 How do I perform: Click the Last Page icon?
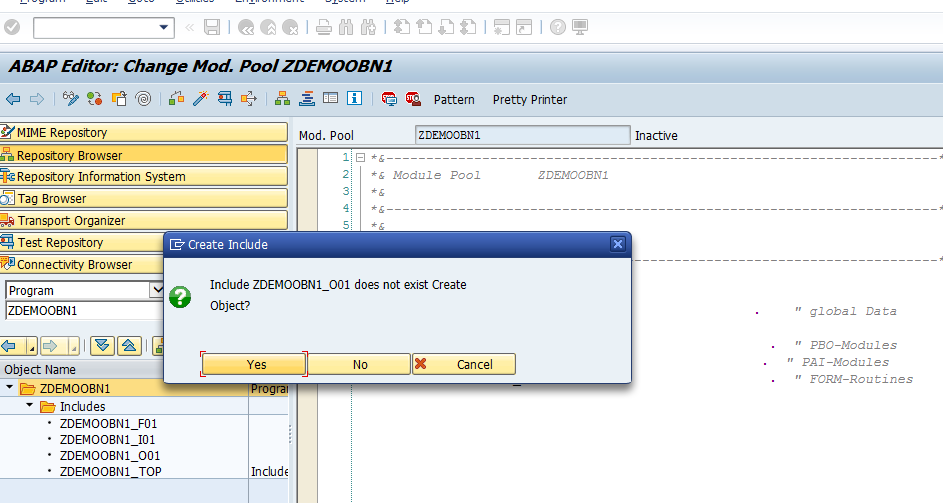(x=468, y=27)
